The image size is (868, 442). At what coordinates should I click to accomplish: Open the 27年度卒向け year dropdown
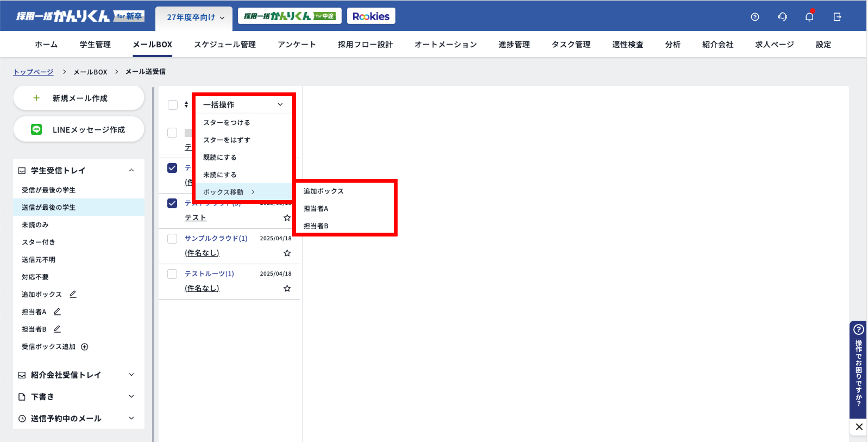click(x=194, y=17)
